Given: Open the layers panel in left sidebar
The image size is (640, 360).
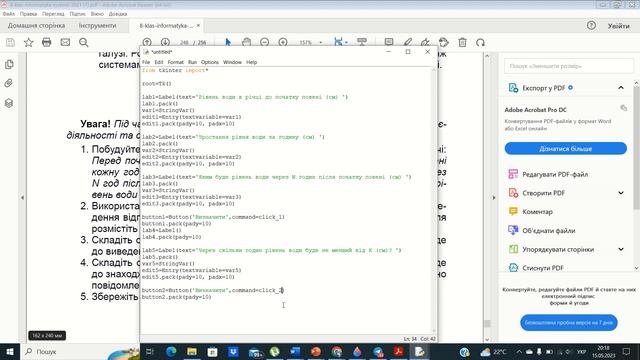Looking at the screenshot, I should pos(9,103).
